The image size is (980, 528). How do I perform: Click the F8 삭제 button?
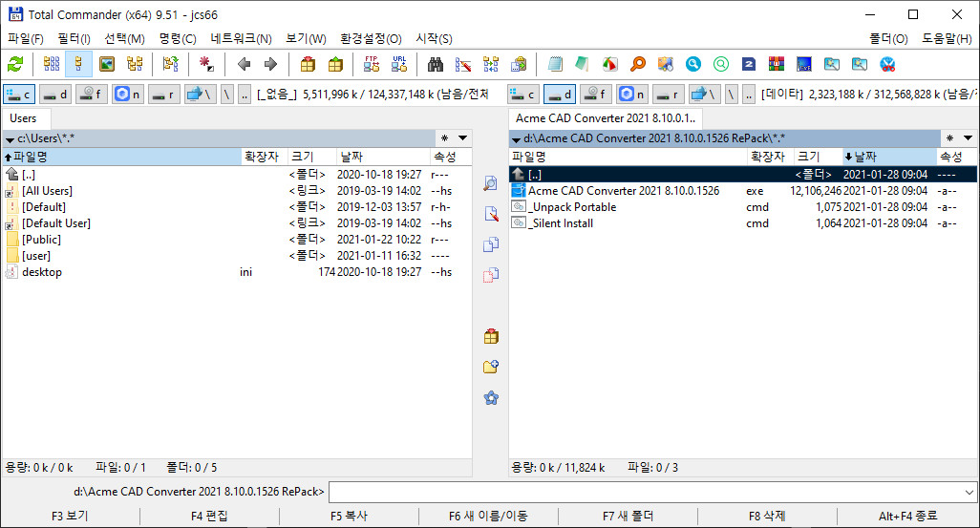click(x=767, y=517)
